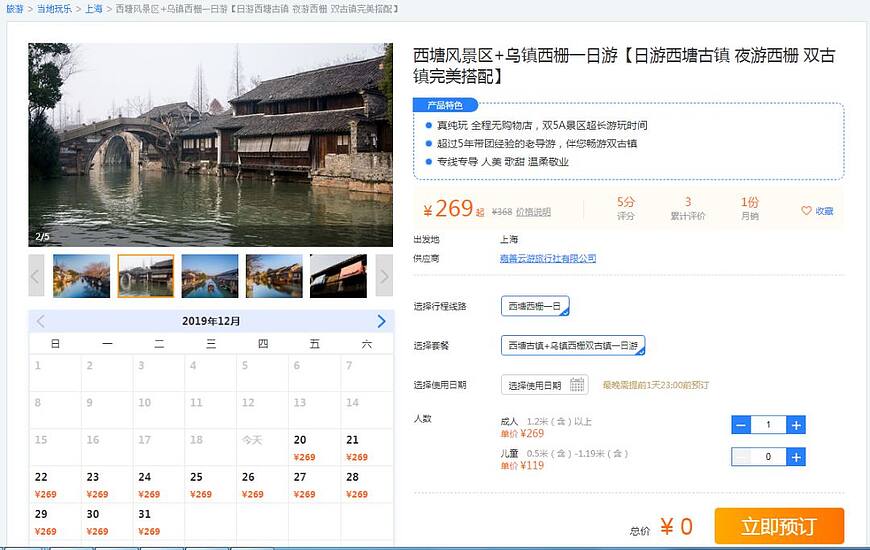Viewport: 870px width, 550px height.
Task: Click the 3 累计评价 reviews count
Action: pyautogui.click(x=687, y=208)
